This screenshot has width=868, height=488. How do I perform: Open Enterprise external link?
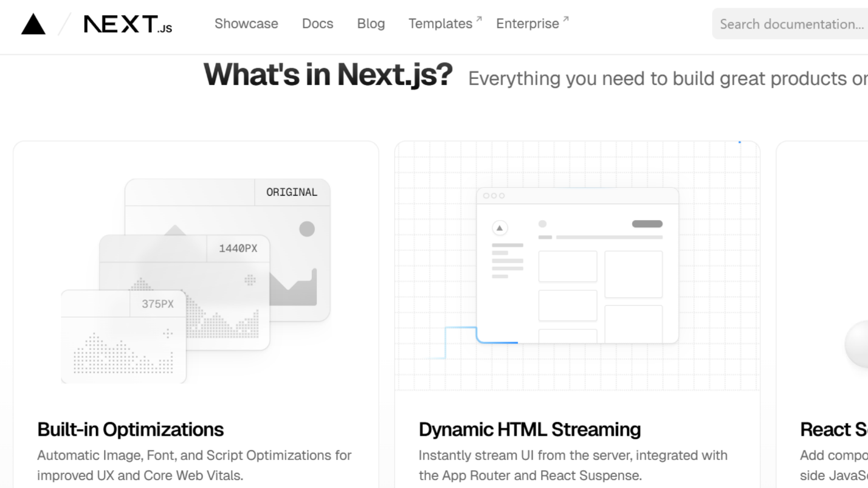click(x=532, y=24)
